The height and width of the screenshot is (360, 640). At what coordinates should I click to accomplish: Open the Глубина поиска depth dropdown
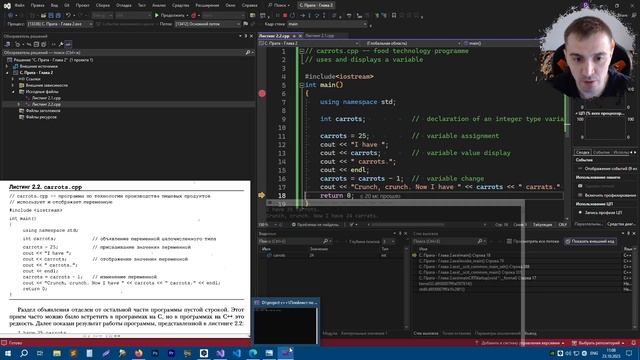coord(388,242)
